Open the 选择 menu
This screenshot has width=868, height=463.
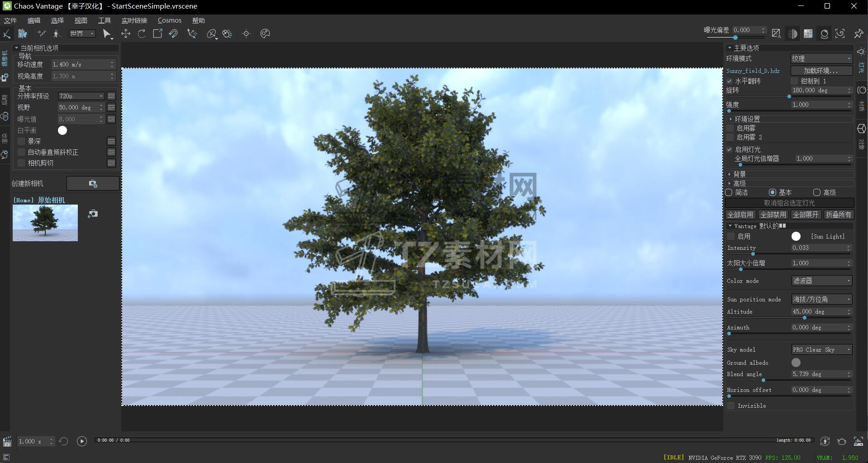(57, 20)
